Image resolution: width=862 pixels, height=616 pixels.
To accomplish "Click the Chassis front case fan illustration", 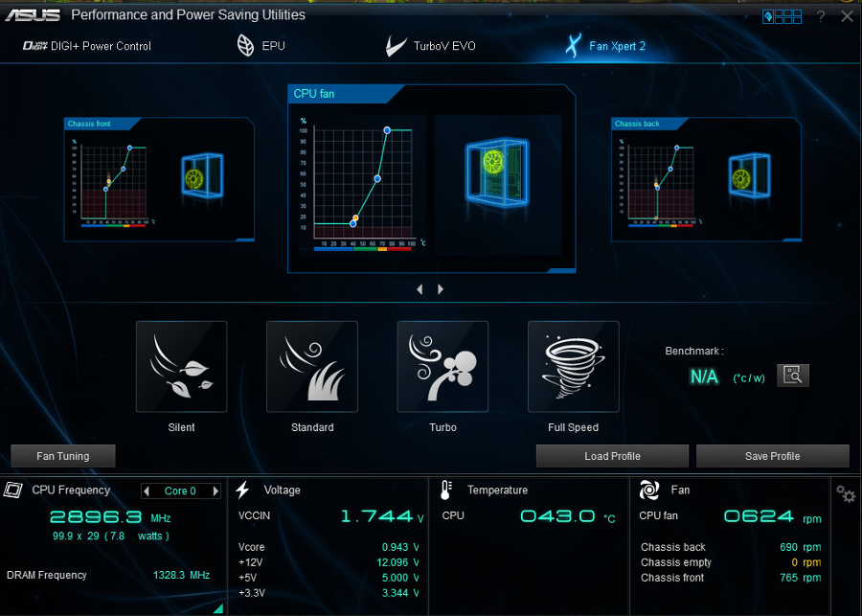I will click(x=202, y=176).
